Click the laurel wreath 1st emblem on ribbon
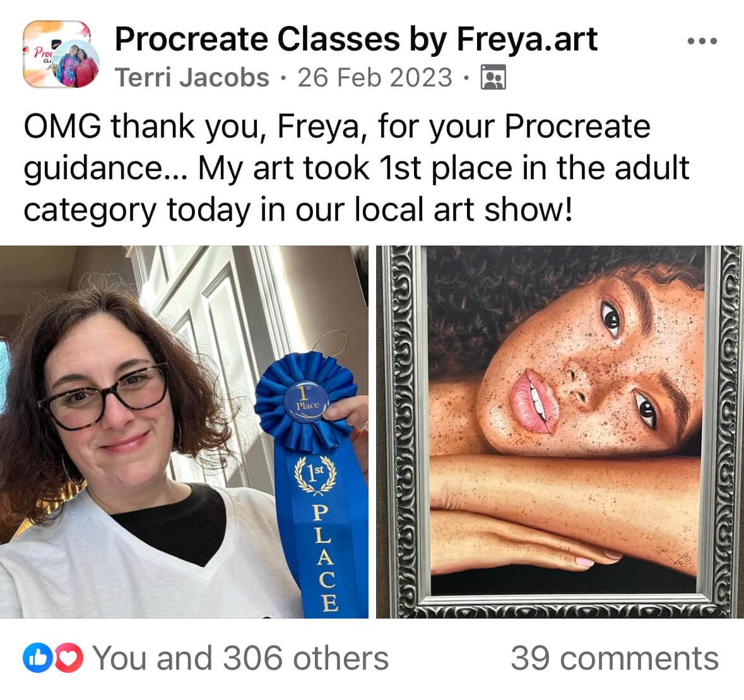 [315, 473]
